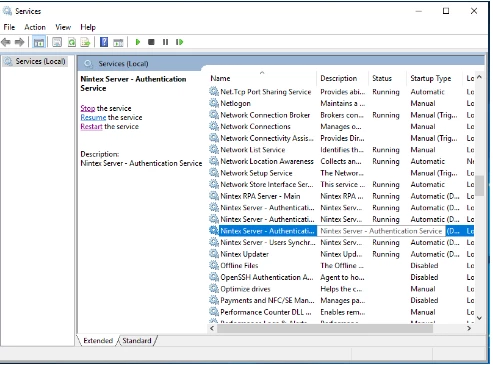Click the Restart the service link
The height and width of the screenshot is (365, 493).
(x=91, y=126)
